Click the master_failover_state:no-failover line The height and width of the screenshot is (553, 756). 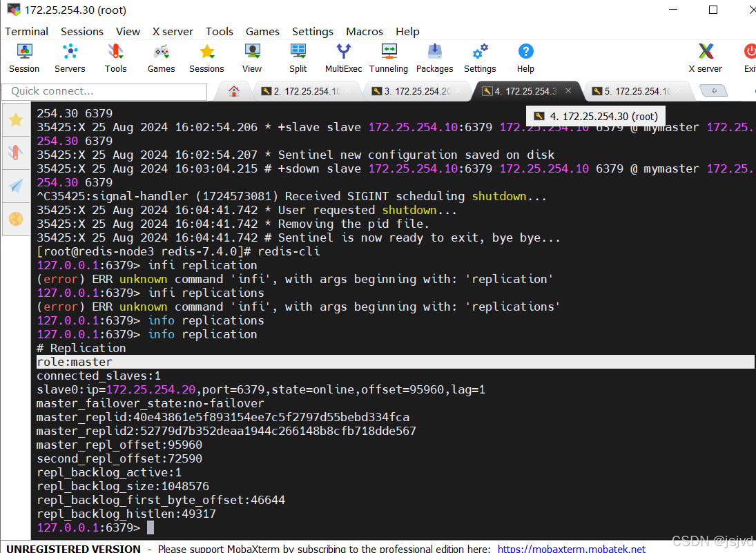point(151,403)
